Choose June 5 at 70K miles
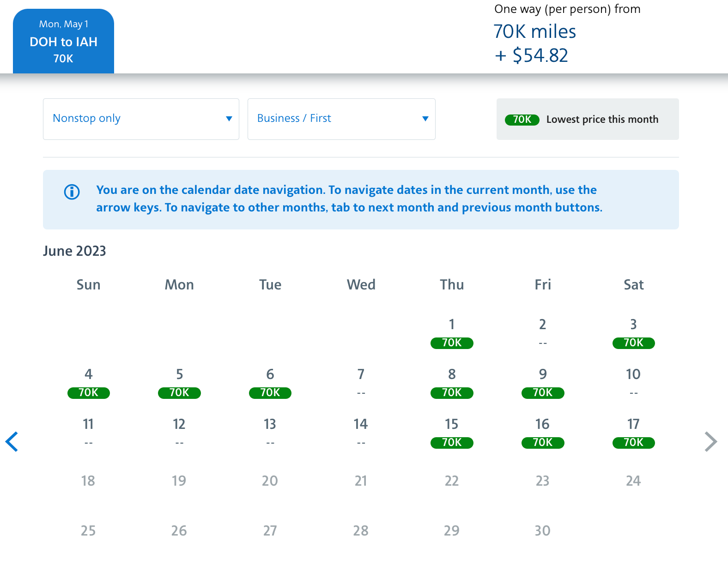Viewport: 728px width, 566px height. pos(179,383)
